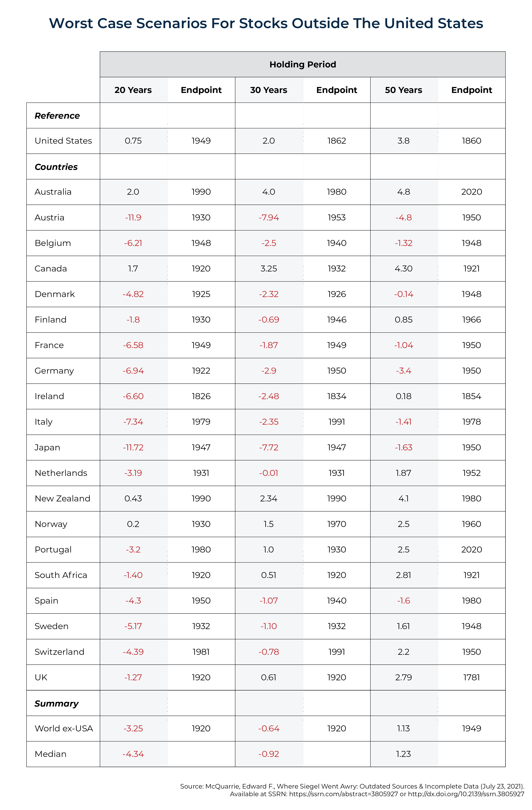Click Ireland's 20-year endpoint 1826
This screenshot has width=532, height=810.
(x=201, y=396)
